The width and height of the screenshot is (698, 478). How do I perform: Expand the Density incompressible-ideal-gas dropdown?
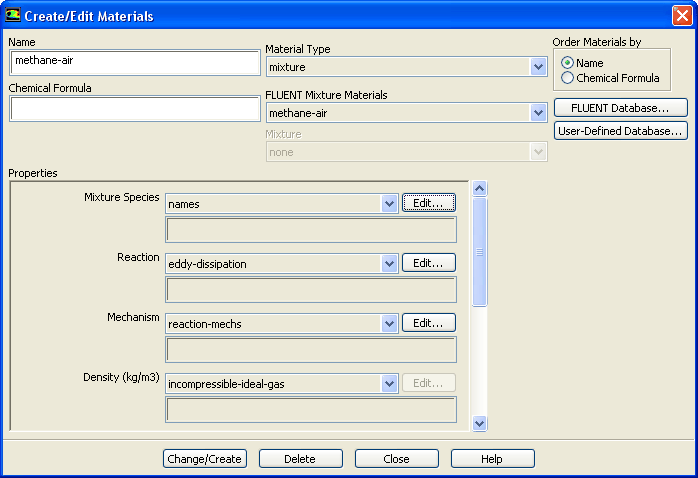[390, 384]
